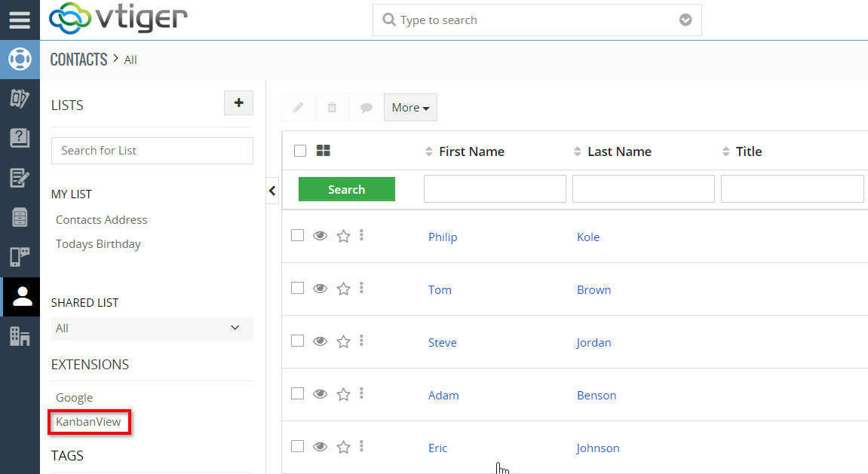Open the Eric contact link
The height and width of the screenshot is (474, 868).
[437, 448]
